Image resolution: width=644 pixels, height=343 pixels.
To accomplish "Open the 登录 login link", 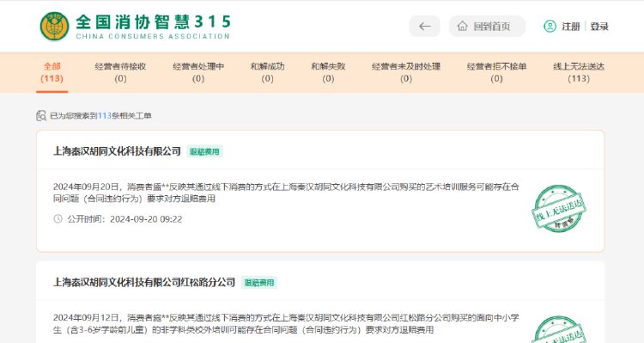I will (x=599, y=27).
